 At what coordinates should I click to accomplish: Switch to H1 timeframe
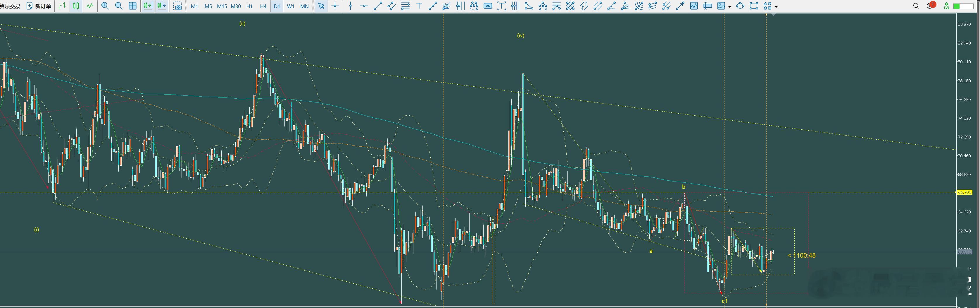point(250,6)
